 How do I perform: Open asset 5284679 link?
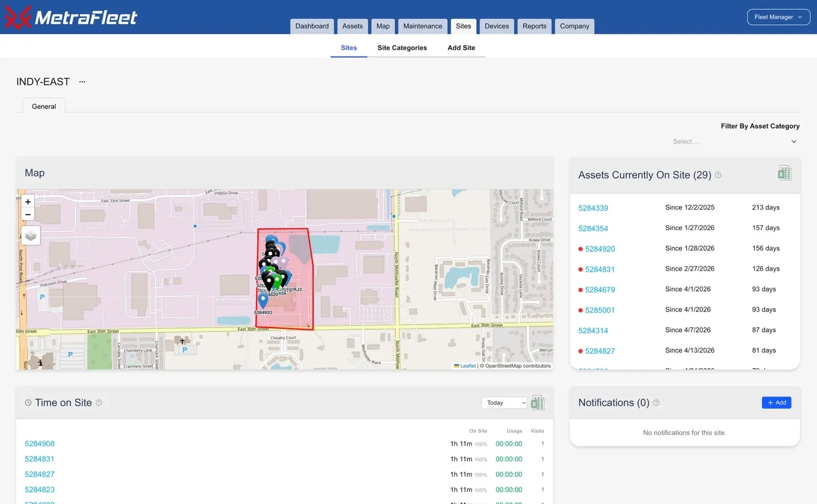pos(600,290)
